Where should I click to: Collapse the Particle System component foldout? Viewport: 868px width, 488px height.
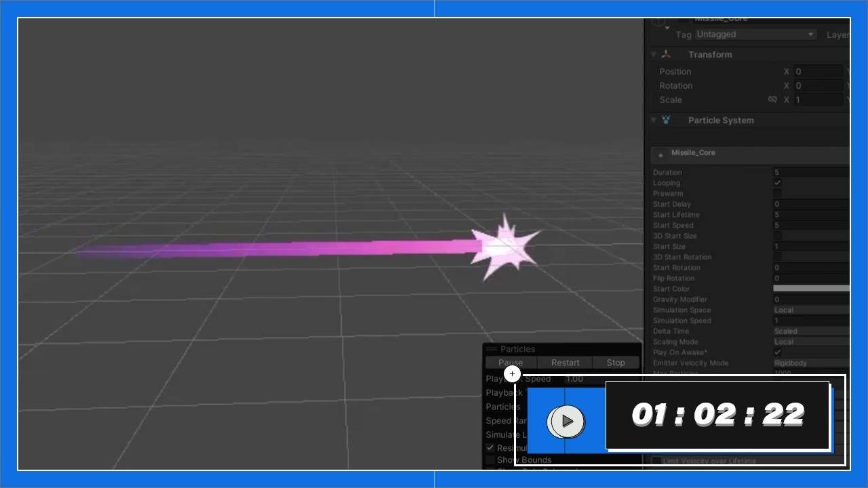[x=654, y=120]
